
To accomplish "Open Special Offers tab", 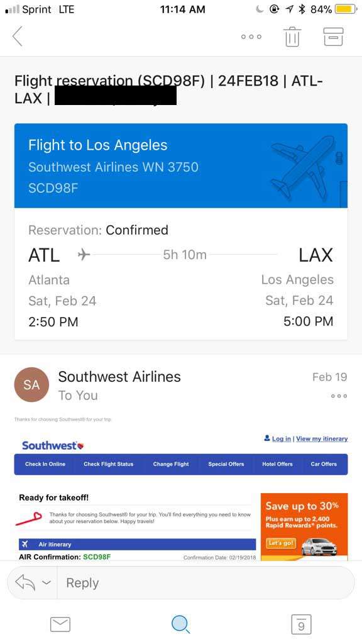I will click(226, 464).
